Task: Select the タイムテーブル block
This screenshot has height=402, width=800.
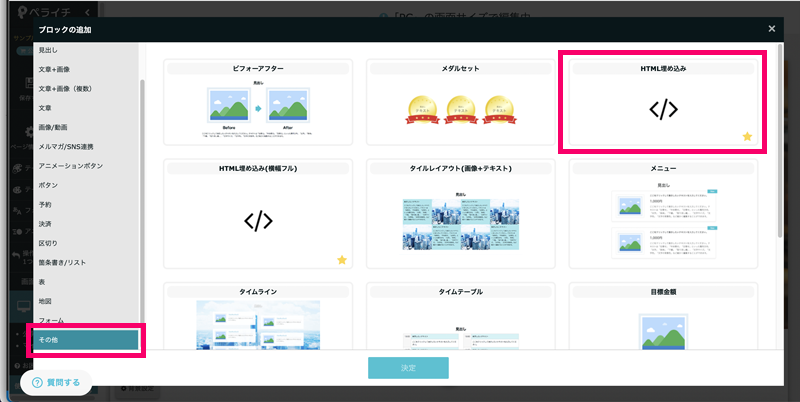Action: coord(459,322)
